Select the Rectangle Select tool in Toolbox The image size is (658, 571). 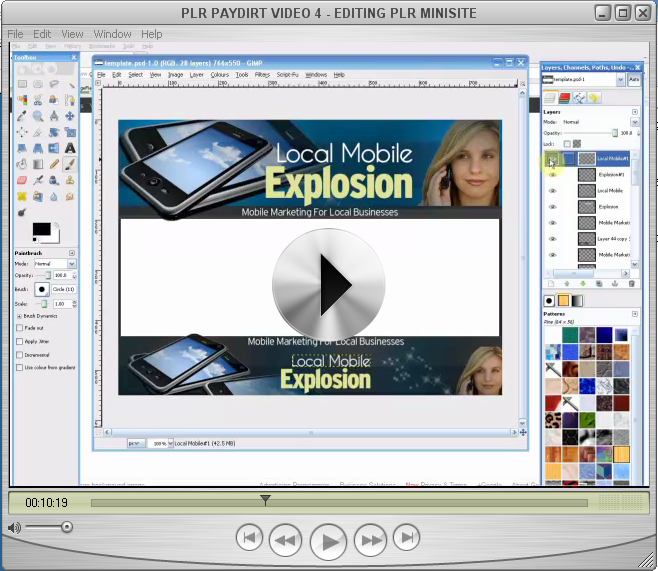[x=22, y=84]
